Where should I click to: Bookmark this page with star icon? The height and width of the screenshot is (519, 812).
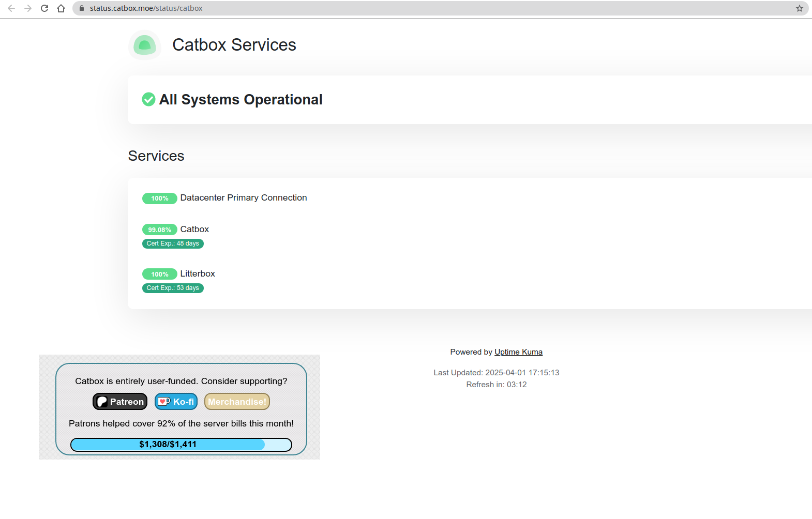pyautogui.click(x=799, y=8)
